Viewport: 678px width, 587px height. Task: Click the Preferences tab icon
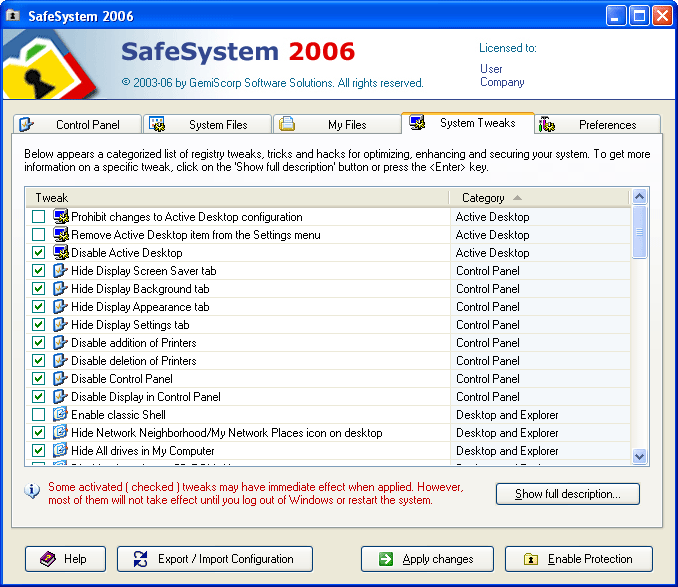click(547, 124)
